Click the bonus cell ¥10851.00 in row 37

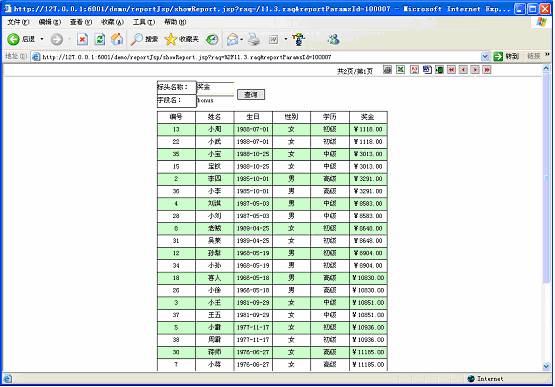[x=368, y=315]
